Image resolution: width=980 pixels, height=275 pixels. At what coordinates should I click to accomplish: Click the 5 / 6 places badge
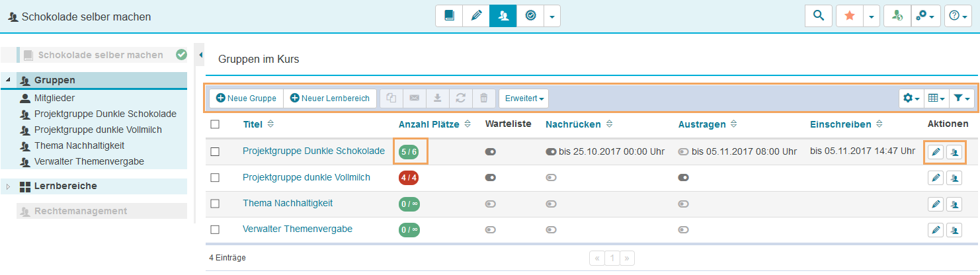(409, 151)
